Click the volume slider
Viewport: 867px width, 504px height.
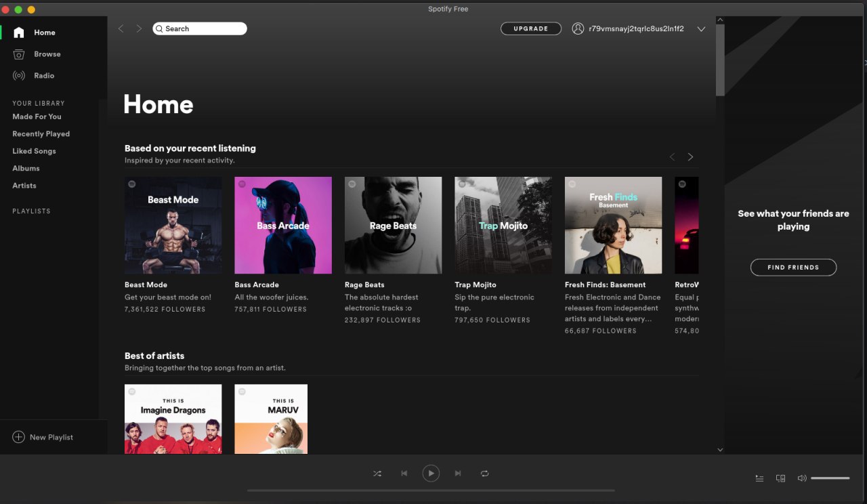(830, 478)
